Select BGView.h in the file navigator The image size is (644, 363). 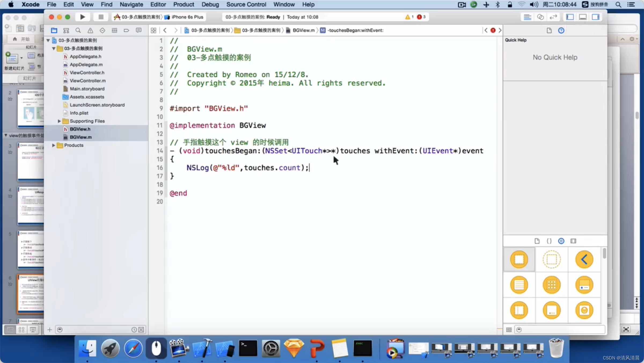coord(80,129)
